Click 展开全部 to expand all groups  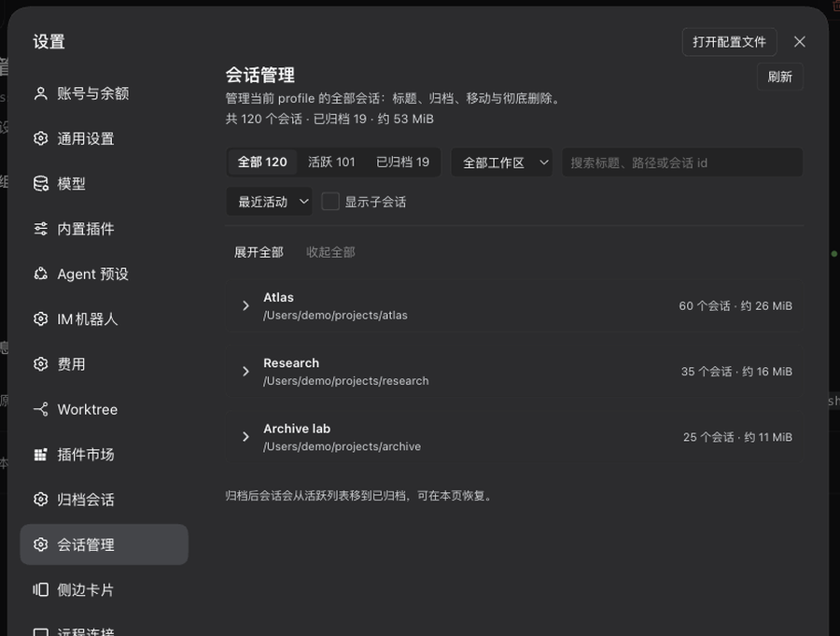[x=259, y=252]
